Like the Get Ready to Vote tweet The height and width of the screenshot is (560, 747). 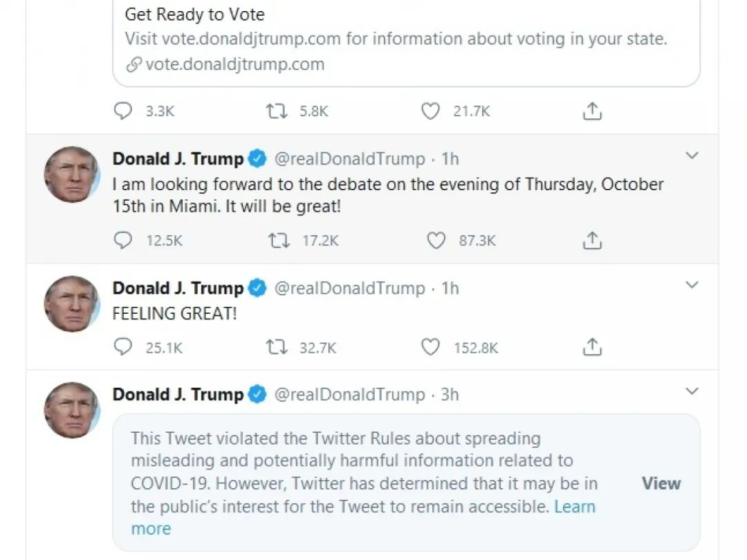[431, 111]
